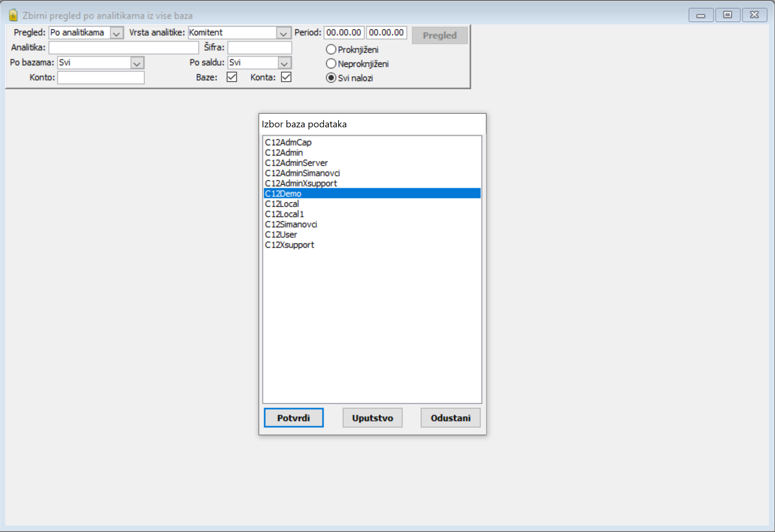This screenshot has width=775, height=532.
Task: Select highlighted C12Demo database entry
Action: [372, 194]
